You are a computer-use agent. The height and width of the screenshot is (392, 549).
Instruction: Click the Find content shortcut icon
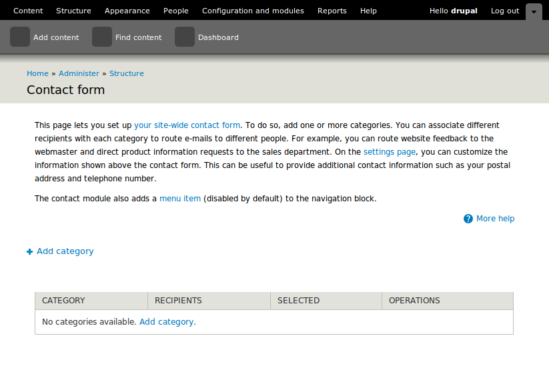(102, 37)
